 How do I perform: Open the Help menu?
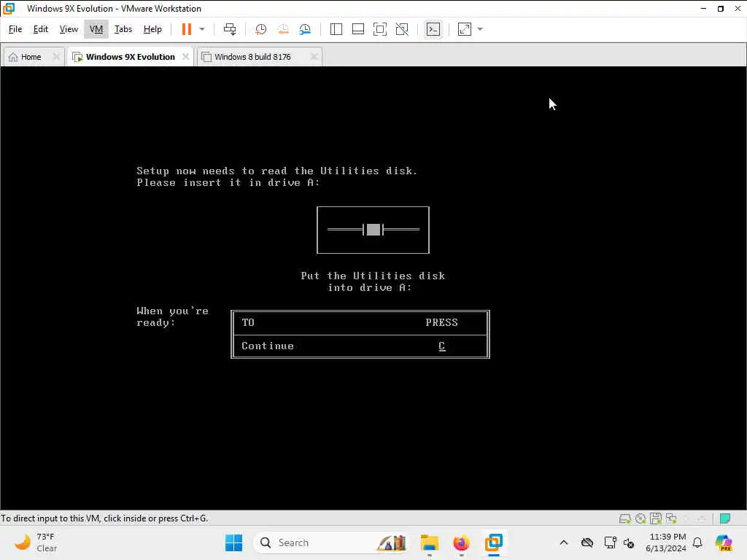click(x=152, y=29)
